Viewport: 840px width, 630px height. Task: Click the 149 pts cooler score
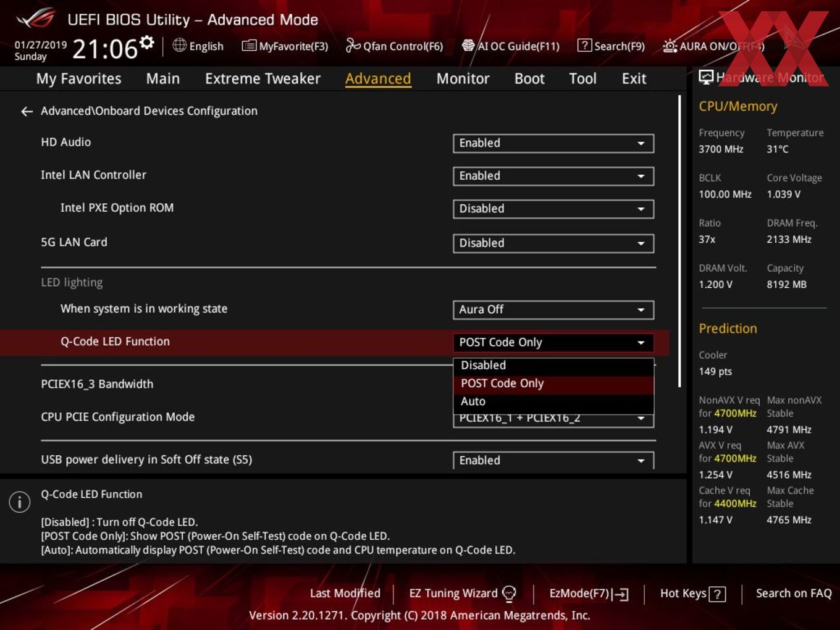715,372
